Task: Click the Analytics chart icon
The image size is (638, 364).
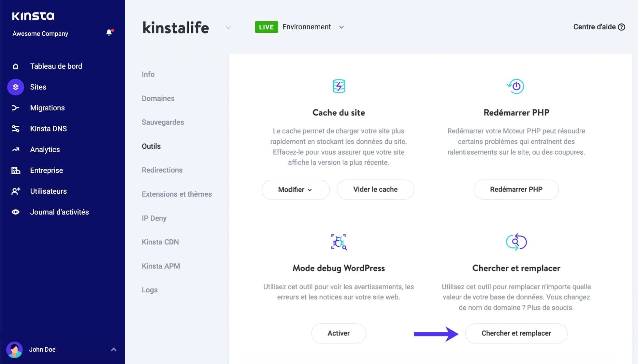Action: click(x=15, y=150)
